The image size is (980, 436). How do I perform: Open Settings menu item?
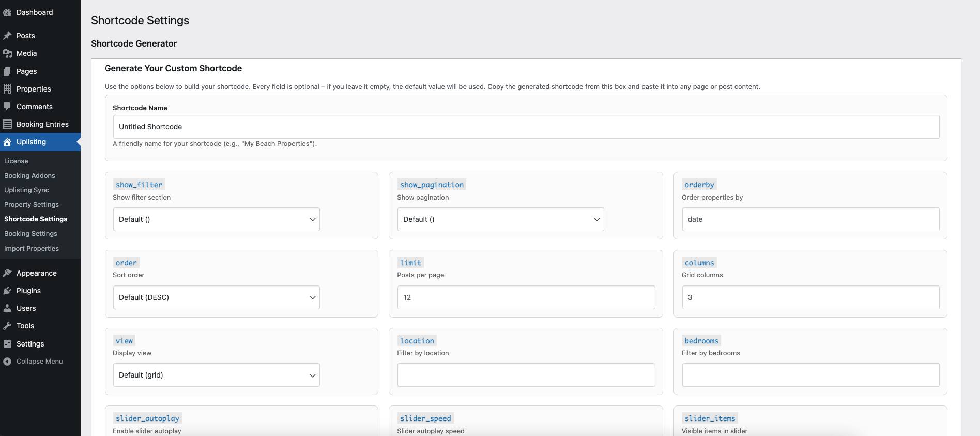tap(40, 344)
